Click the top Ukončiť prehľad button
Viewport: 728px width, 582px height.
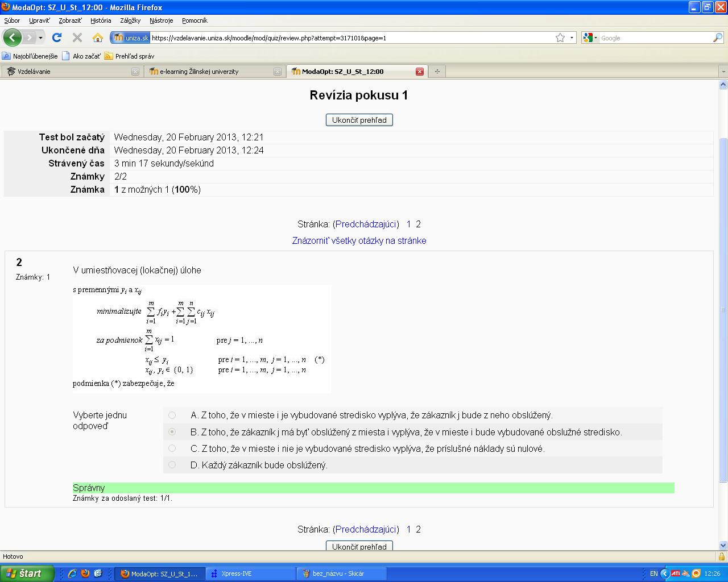[x=359, y=120]
